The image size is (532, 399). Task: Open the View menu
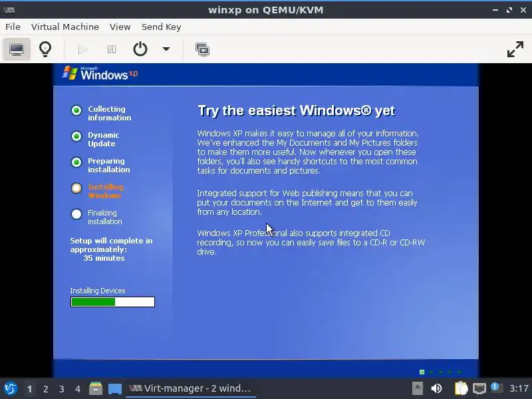120,27
